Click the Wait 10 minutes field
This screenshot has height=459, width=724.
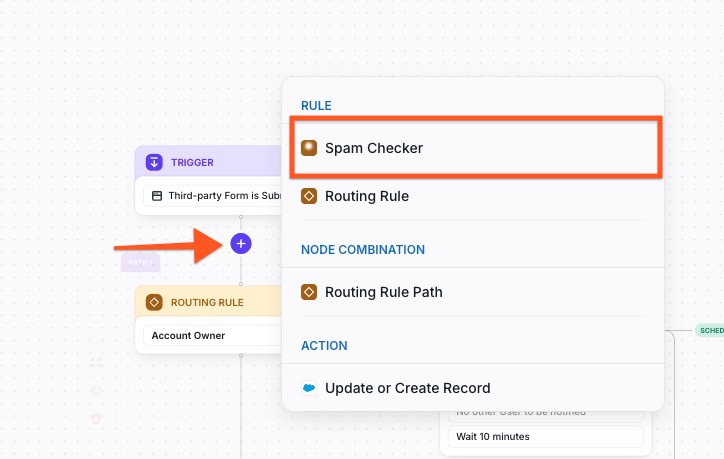pyautogui.click(x=545, y=437)
